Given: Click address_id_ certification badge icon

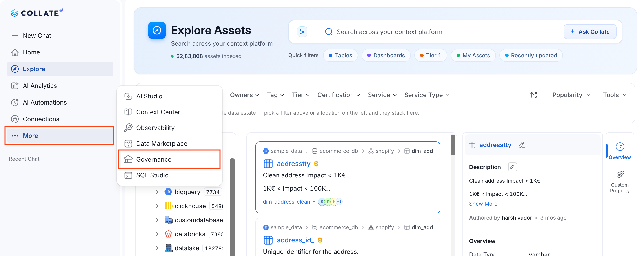Looking at the screenshot, I should click(320, 240).
